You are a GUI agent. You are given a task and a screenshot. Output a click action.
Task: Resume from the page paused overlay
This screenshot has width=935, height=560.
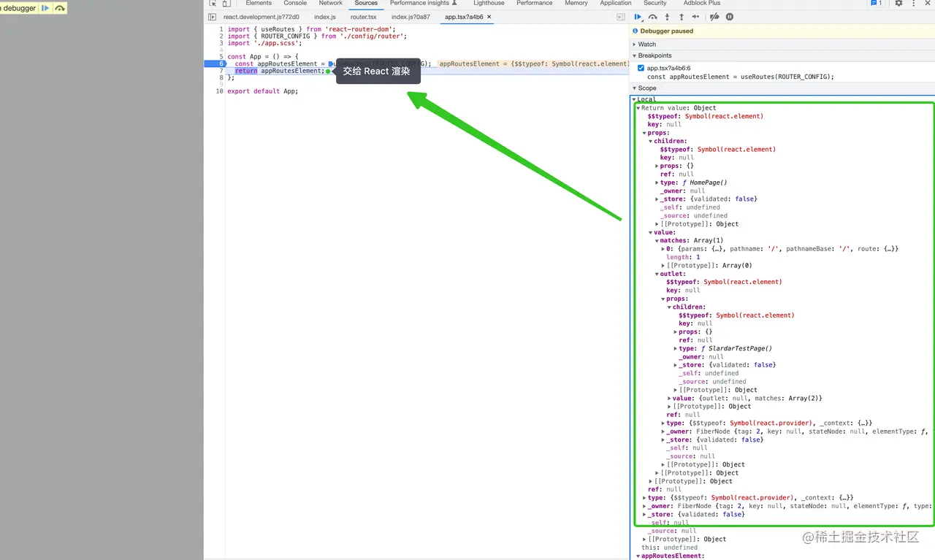tap(45, 8)
